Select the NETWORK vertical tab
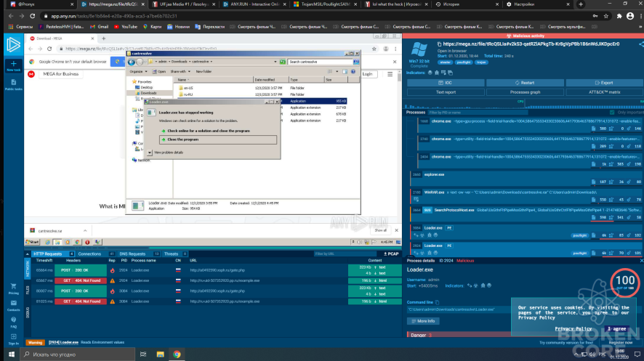This screenshot has height=361, width=644. [x=28, y=269]
